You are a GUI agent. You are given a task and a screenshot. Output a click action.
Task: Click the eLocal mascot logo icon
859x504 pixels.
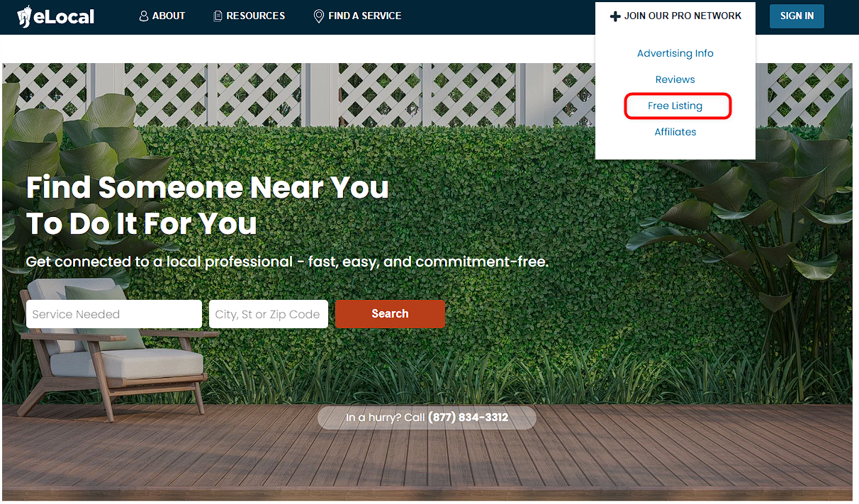point(24,16)
